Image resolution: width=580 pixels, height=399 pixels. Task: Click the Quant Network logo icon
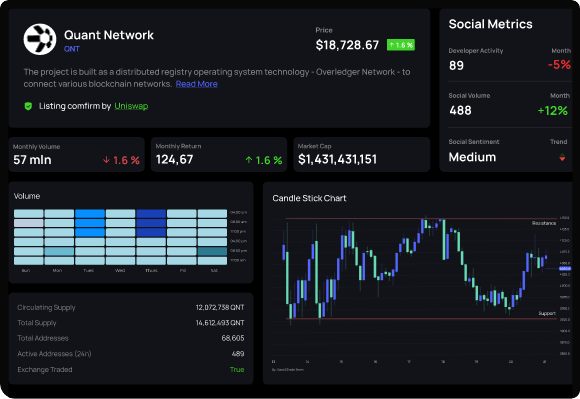(40, 39)
